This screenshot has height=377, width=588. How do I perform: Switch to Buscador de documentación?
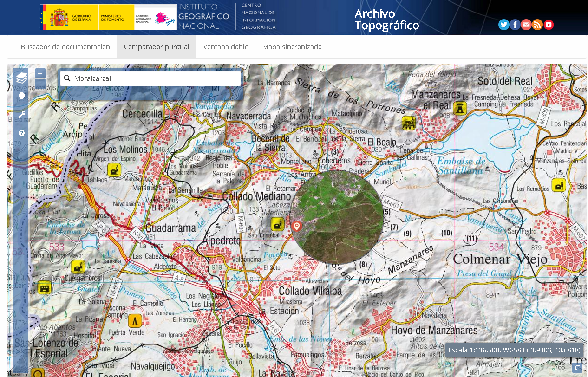tap(65, 46)
